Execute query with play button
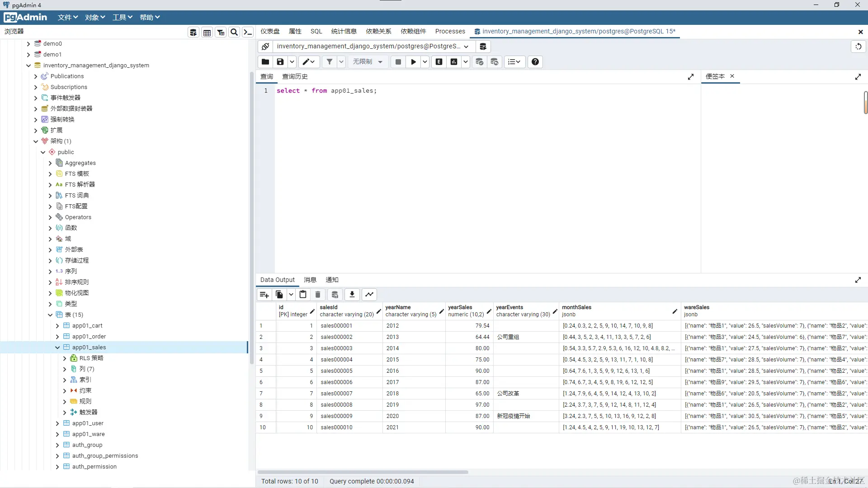 (413, 62)
